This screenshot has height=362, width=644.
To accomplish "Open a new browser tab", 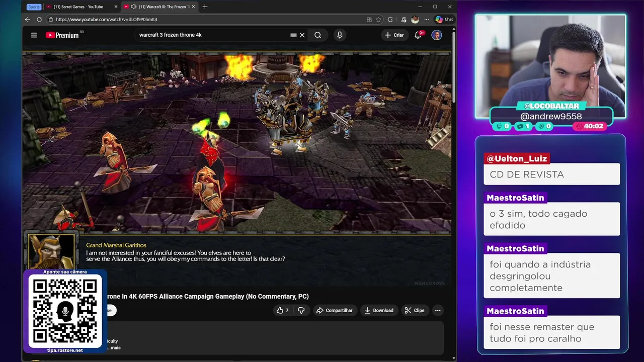I will coord(205,7).
